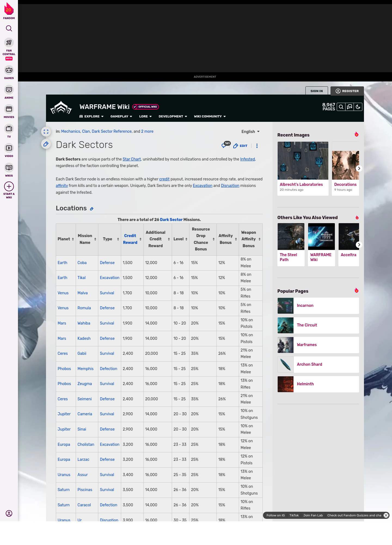This screenshot has width=392, height=545.
Task: Open the Gameplay menu
Action: point(121,116)
